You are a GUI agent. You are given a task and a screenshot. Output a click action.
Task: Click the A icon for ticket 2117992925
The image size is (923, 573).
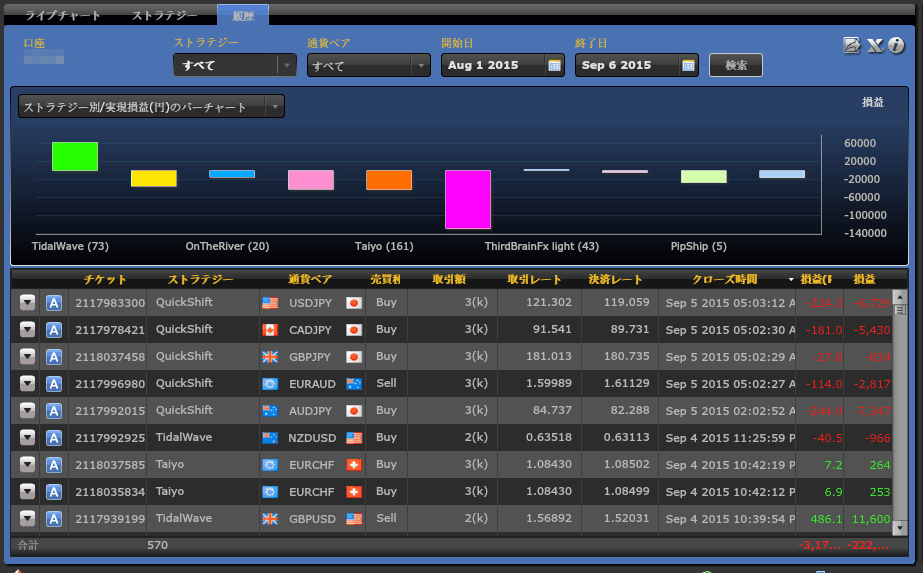54,438
